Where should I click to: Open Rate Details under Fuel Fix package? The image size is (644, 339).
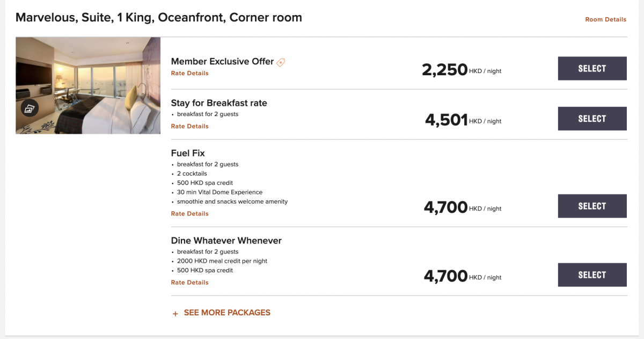click(x=189, y=214)
